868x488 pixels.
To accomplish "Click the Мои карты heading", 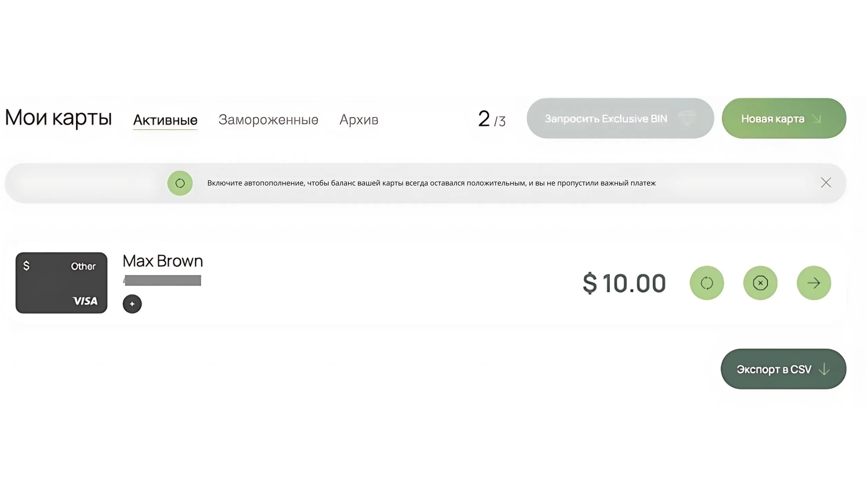I will pyautogui.click(x=58, y=118).
